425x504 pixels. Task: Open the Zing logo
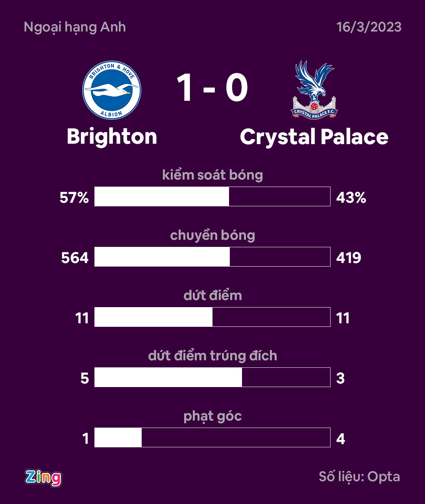coord(43,478)
